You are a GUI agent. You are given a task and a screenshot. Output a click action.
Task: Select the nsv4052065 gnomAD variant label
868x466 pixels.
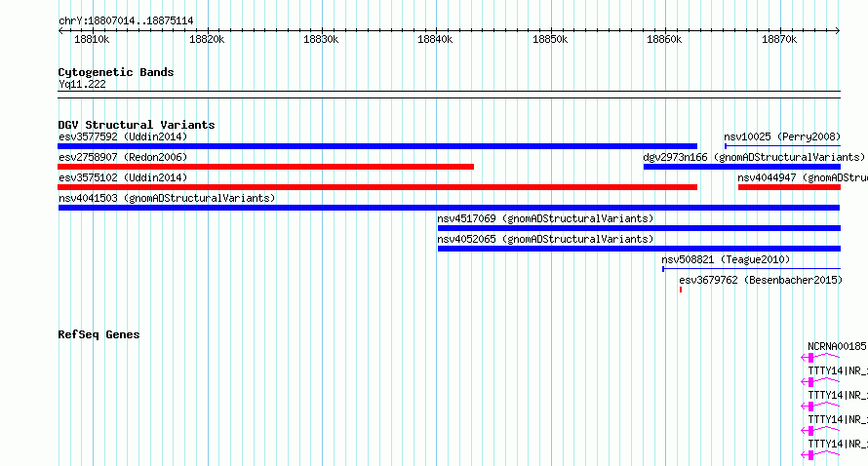click(545, 239)
